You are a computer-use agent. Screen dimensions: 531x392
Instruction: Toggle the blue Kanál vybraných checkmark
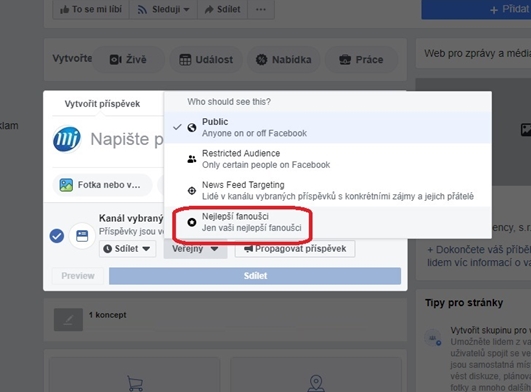57,236
